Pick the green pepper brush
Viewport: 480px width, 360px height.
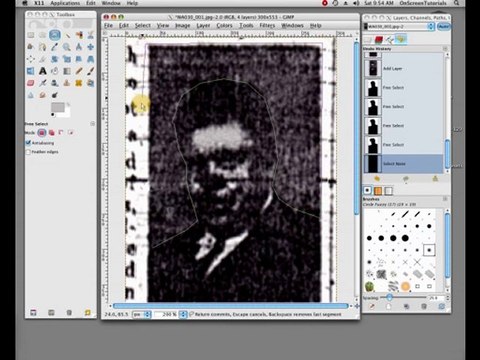click(369, 286)
